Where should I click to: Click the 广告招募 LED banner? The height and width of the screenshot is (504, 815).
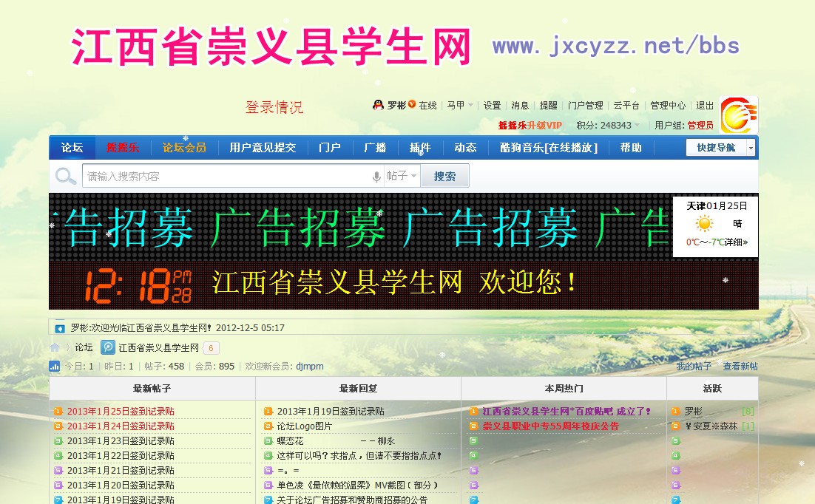point(361,227)
